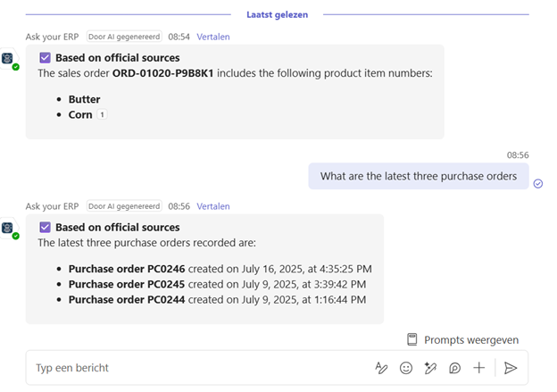This screenshot has width=557, height=392.
Task: Click the Ask your ERP avatar beside second reply
Action: pyautogui.click(x=8, y=228)
